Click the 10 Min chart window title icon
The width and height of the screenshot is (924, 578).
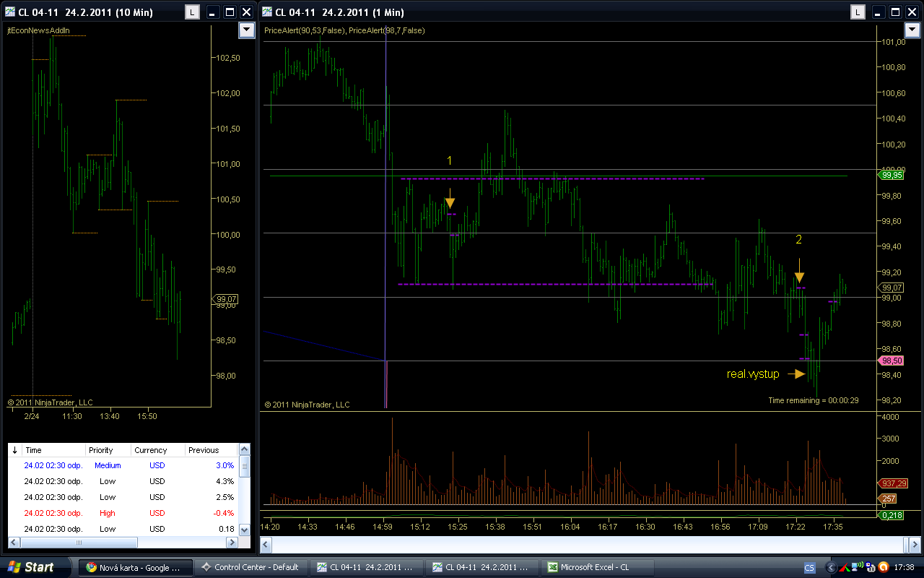(10, 12)
